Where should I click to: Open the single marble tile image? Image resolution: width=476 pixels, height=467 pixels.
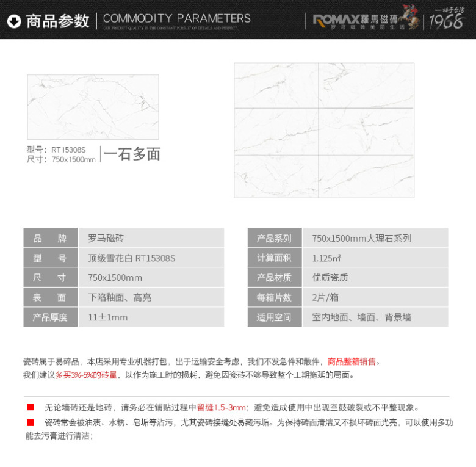[x=93, y=107]
